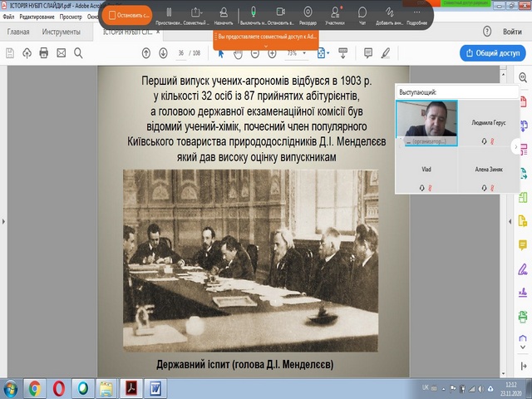Open Microsoft Word from the taskbar
532x399 pixels.
click(x=155, y=389)
